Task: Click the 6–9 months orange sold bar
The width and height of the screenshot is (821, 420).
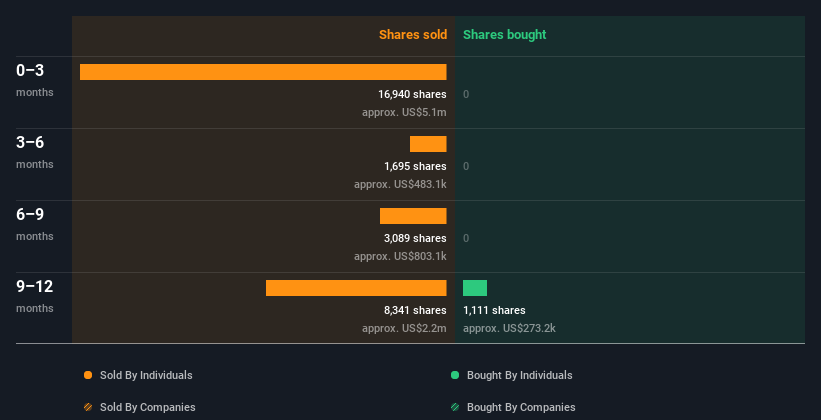Action: 413,216
